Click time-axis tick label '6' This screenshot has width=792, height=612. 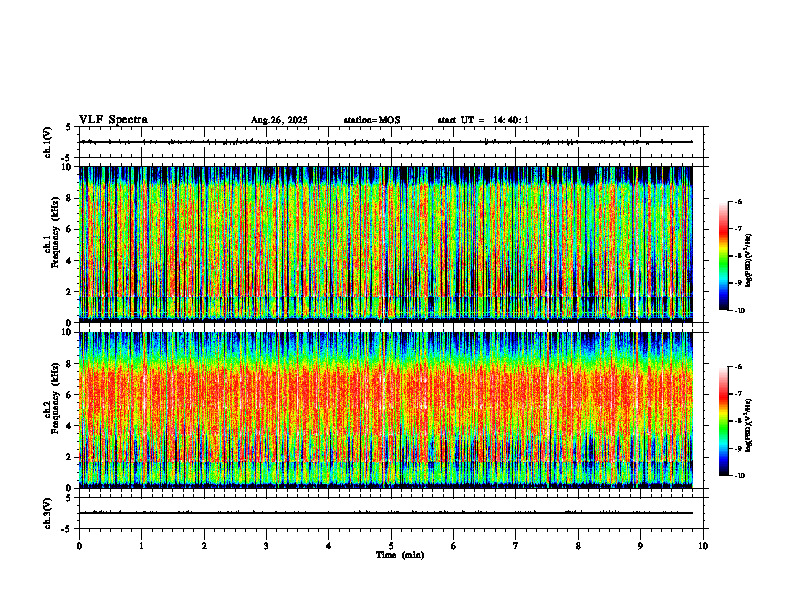[453, 546]
